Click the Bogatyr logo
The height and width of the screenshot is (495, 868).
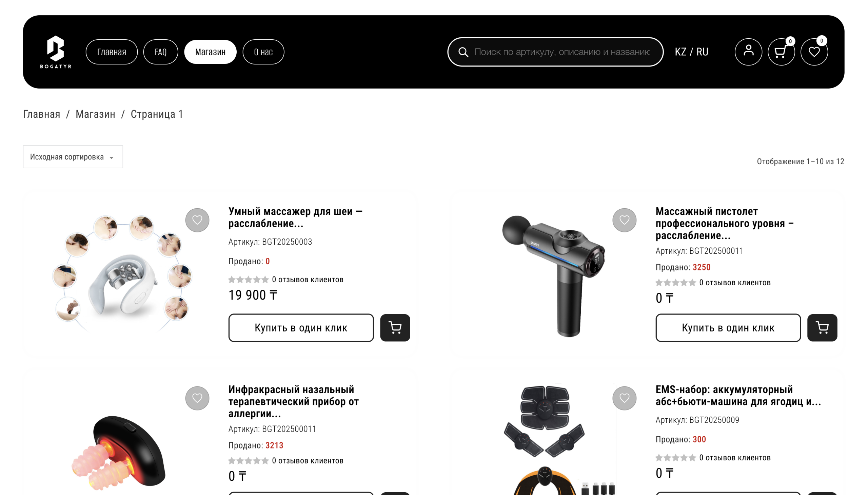(55, 52)
